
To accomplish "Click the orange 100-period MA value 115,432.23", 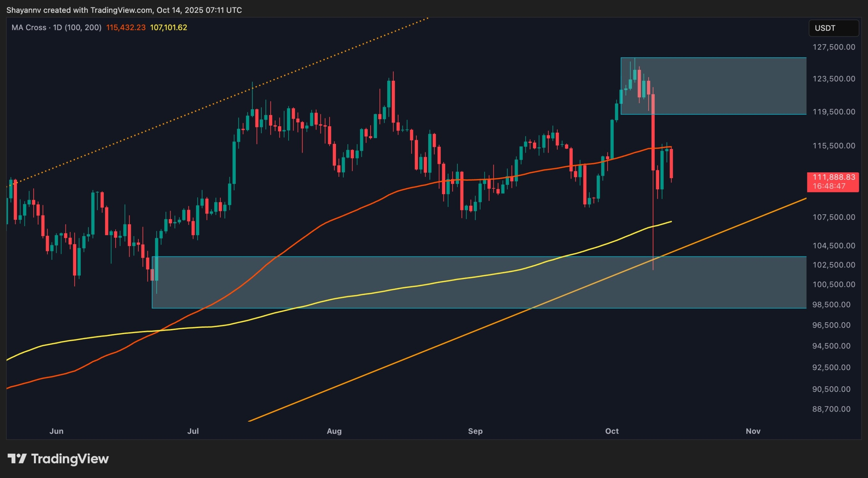I will click(x=126, y=27).
